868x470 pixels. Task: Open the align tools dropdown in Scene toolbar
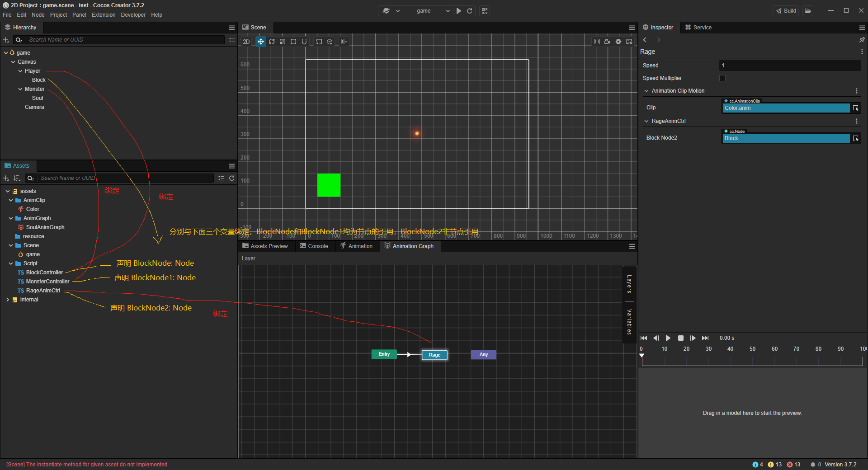[344, 42]
